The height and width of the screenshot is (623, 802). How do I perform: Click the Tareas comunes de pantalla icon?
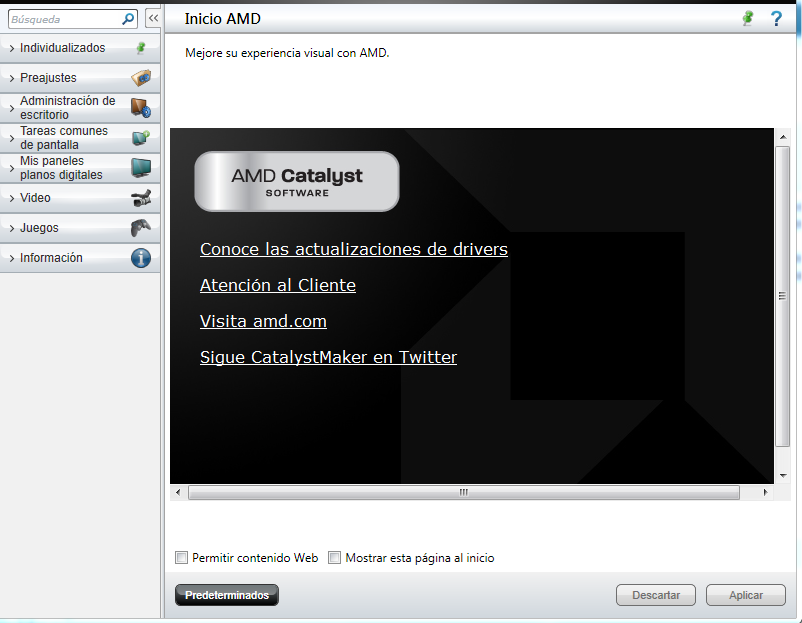click(141, 138)
